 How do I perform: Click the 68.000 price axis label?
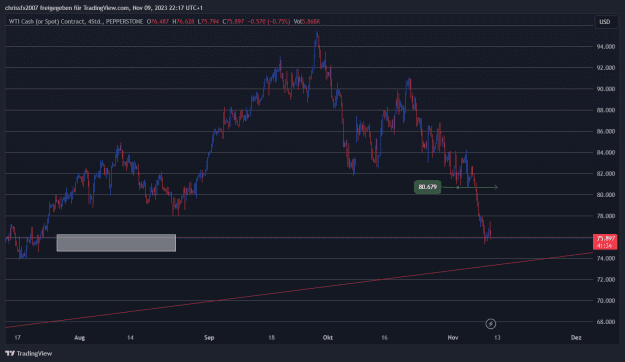click(605, 322)
